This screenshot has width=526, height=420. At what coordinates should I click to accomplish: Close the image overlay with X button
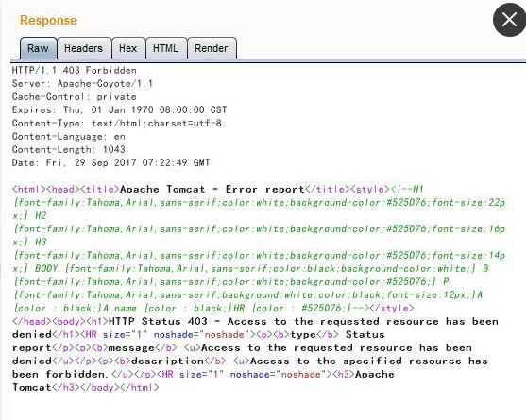coord(509,20)
